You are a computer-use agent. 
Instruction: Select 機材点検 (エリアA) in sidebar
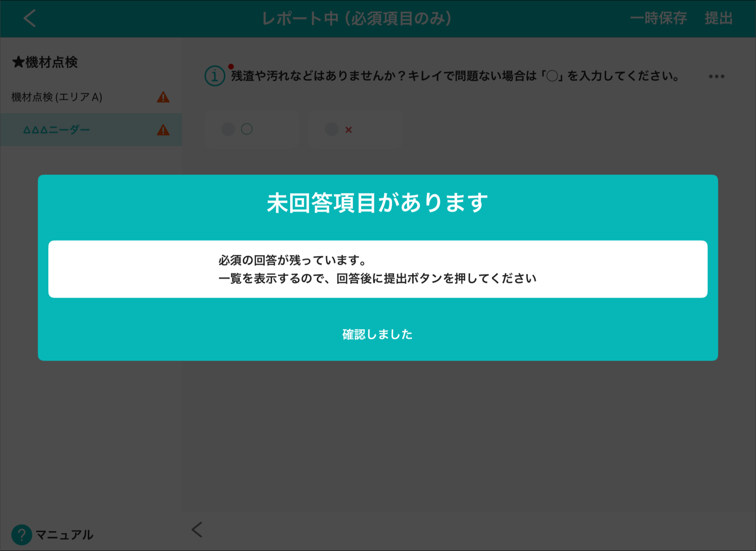click(57, 97)
